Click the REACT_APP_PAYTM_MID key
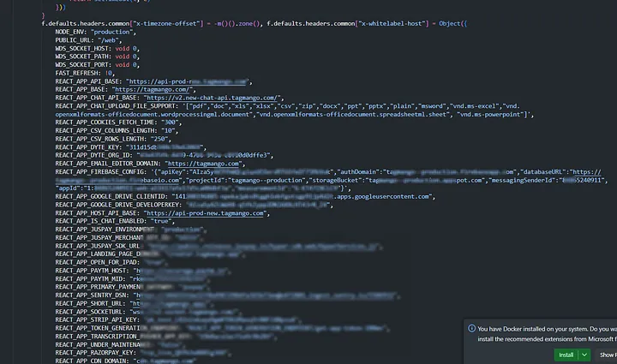Screen dimensions: 617x364 pyautogui.click(x=88, y=278)
